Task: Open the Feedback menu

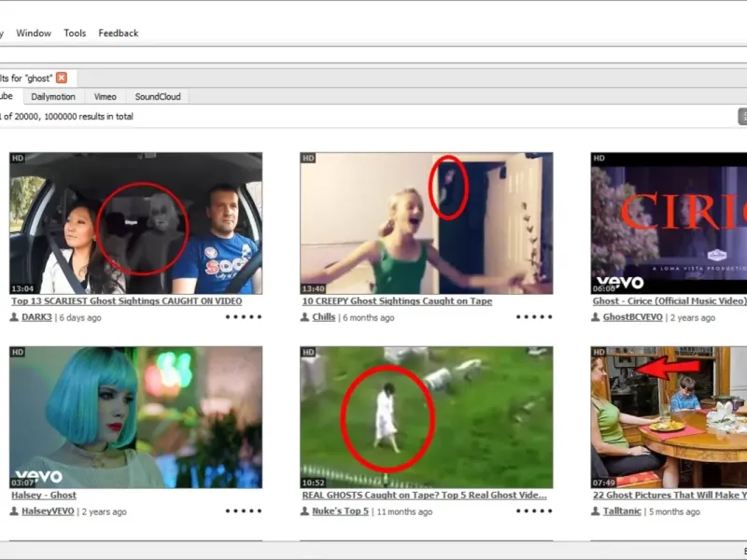Action: [119, 33]
